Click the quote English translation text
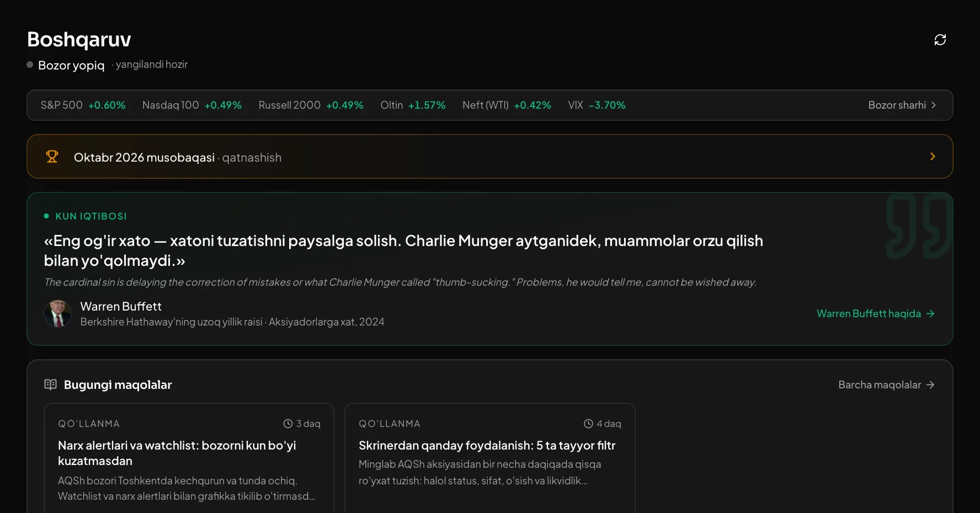 (400, 282)
